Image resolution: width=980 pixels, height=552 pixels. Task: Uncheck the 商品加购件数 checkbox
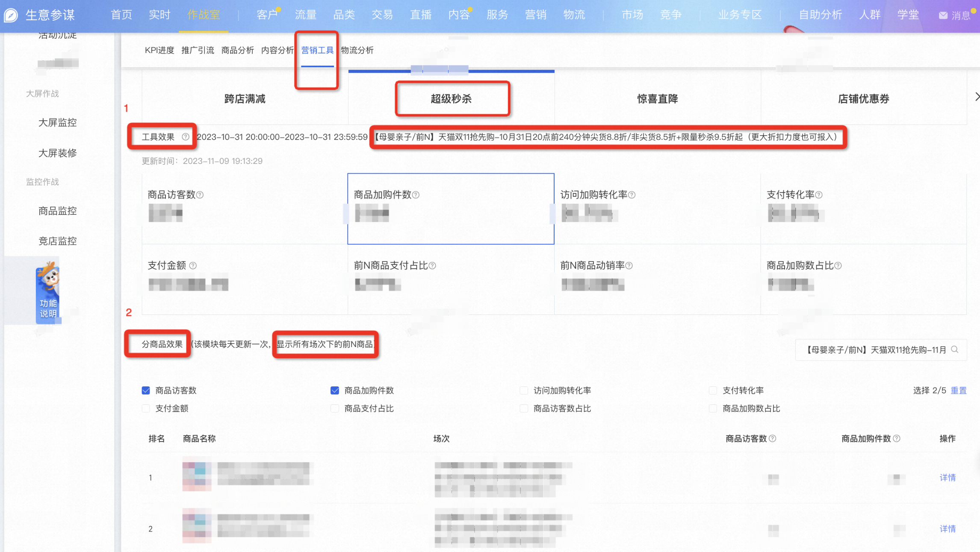(x=335, y=391)
